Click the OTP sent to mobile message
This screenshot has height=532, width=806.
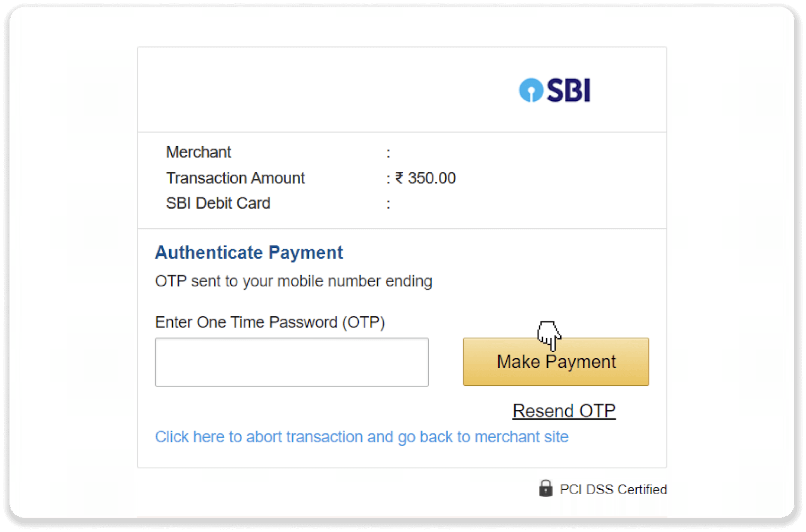pos(293,281)
